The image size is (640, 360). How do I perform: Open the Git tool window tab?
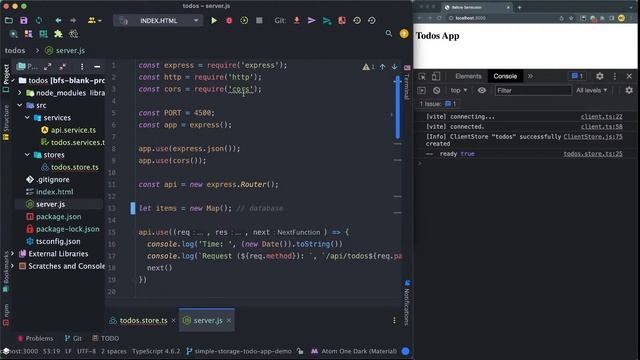coord(73,338)
